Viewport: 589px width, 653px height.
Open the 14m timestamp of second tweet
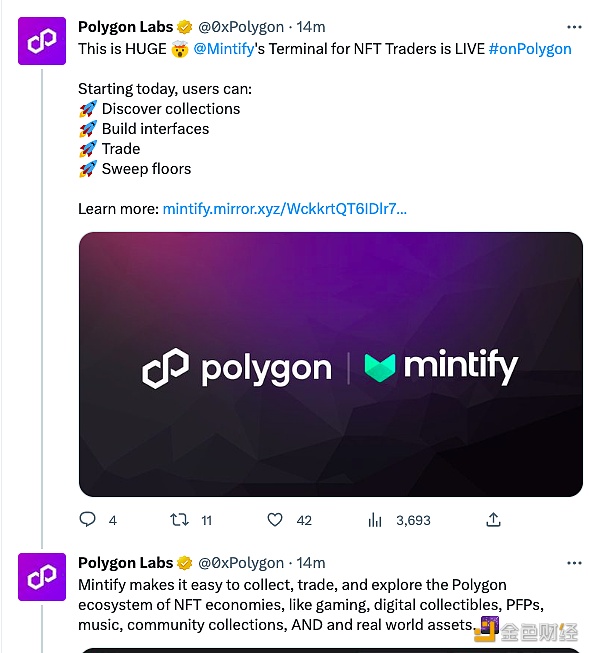click(x=311, y=563)
